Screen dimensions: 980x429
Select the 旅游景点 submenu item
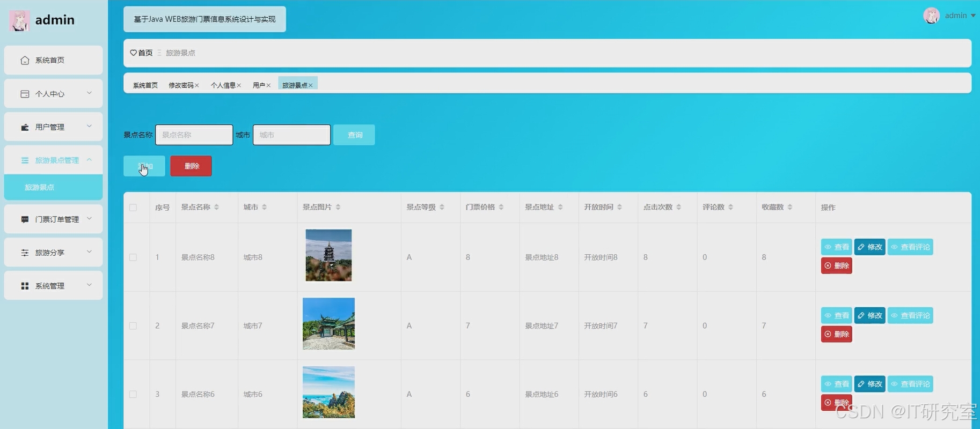[x=53, y=187]
